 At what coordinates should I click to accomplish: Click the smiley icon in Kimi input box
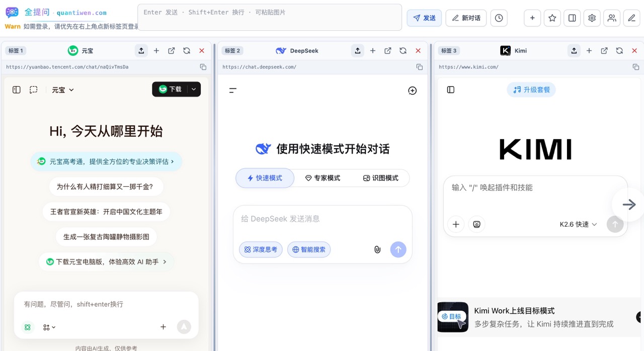pos(476,224)
